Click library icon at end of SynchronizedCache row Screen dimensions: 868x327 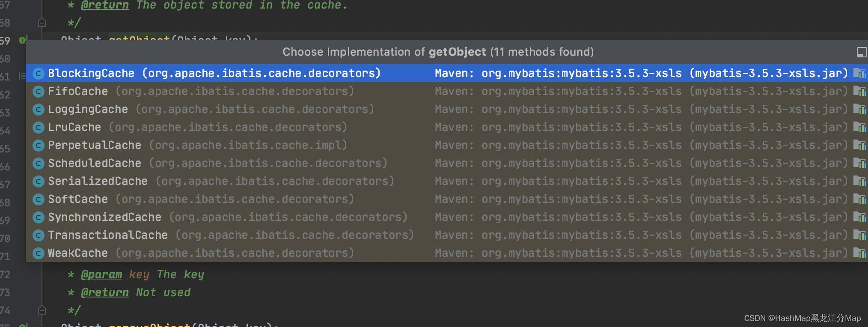(859, 217)
